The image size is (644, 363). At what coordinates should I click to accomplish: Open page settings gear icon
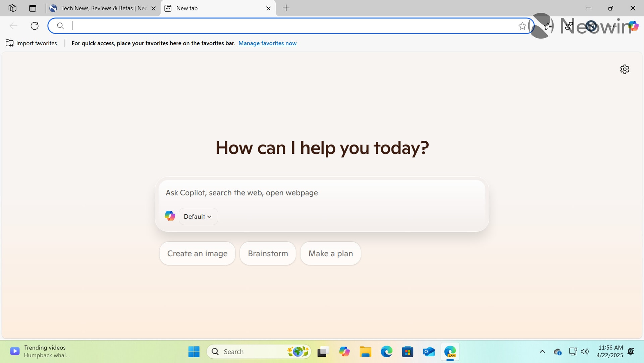pos(625,69)
